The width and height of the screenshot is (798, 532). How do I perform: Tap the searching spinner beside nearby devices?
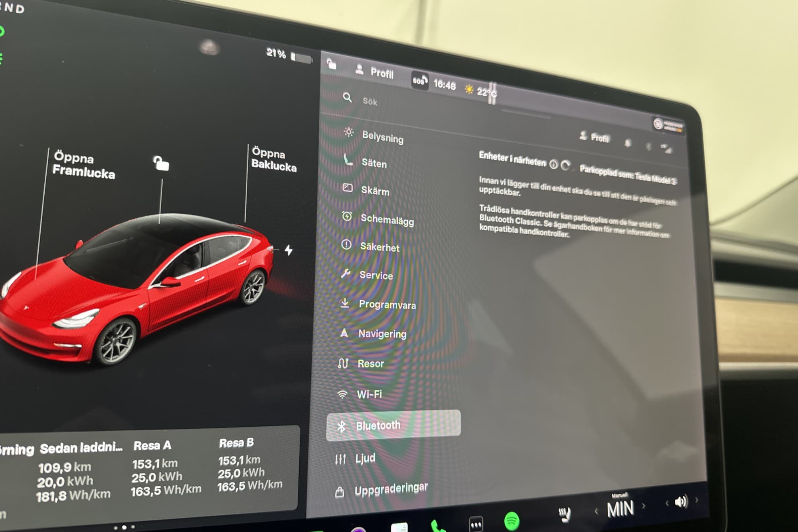565,165
